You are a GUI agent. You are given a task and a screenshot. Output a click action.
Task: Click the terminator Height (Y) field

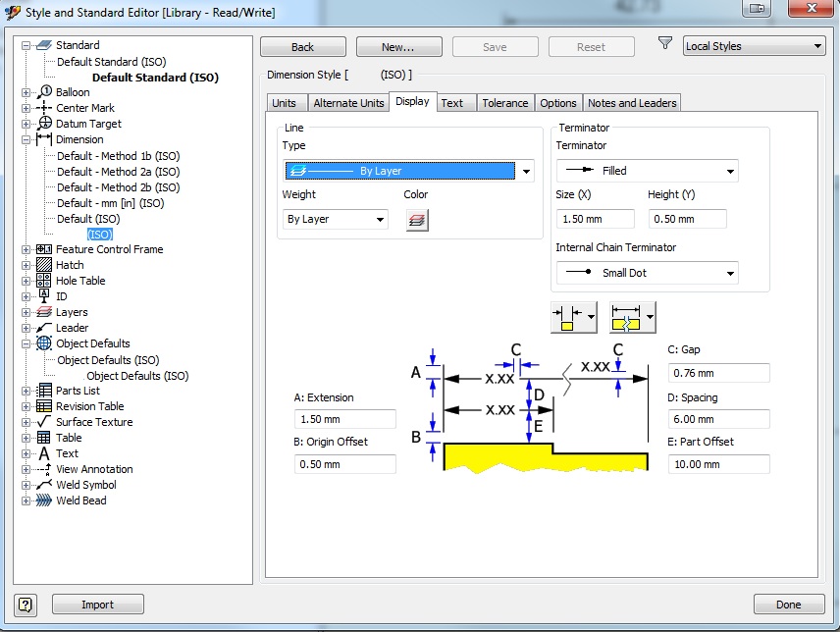tap(688, 219)
